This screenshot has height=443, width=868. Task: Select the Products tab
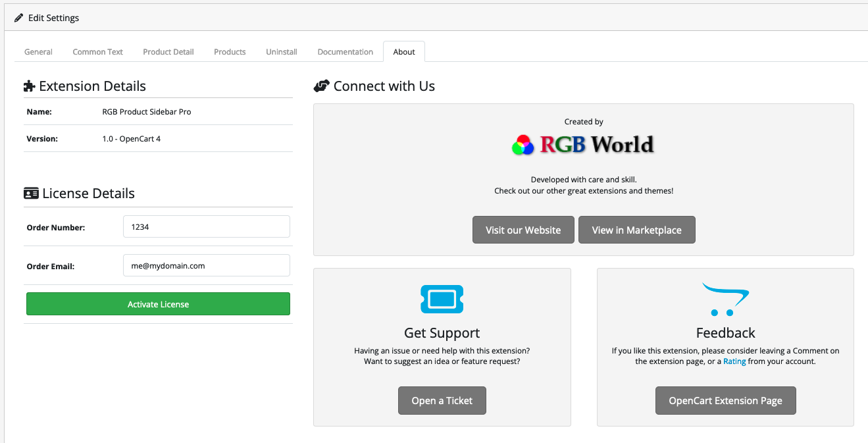point(230,52)
